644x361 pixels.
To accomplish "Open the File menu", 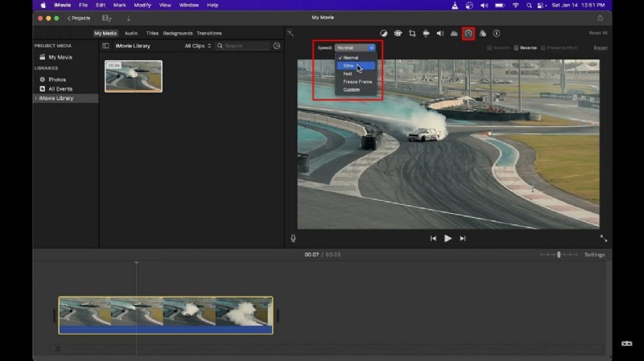I will pyautogui.click(x=83, y=6).
